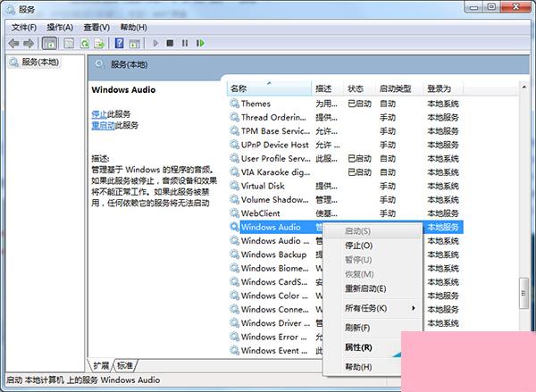This screenshot has height=392, width=536.
Task: Select the User Profile Serv... row
Action: tap(346, 158)
